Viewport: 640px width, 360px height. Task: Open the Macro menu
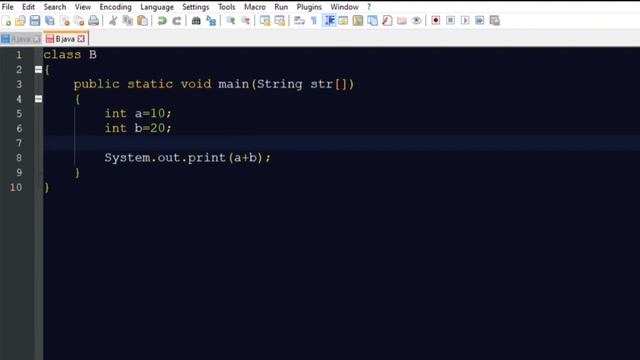click(x=255, y=7)
